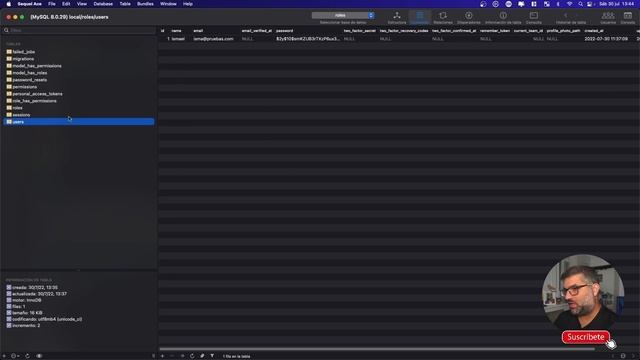Click the horizontal scrollbar below the table

377,349
